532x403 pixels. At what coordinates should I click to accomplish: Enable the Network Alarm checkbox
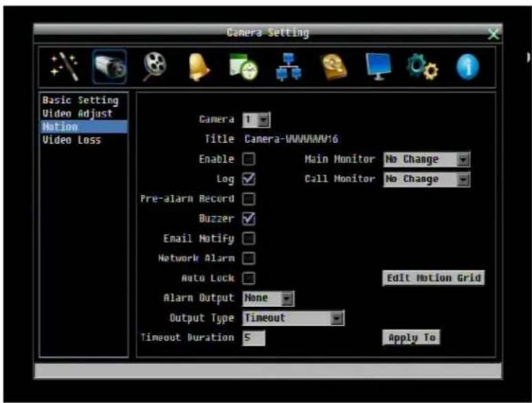click(249, 258)
